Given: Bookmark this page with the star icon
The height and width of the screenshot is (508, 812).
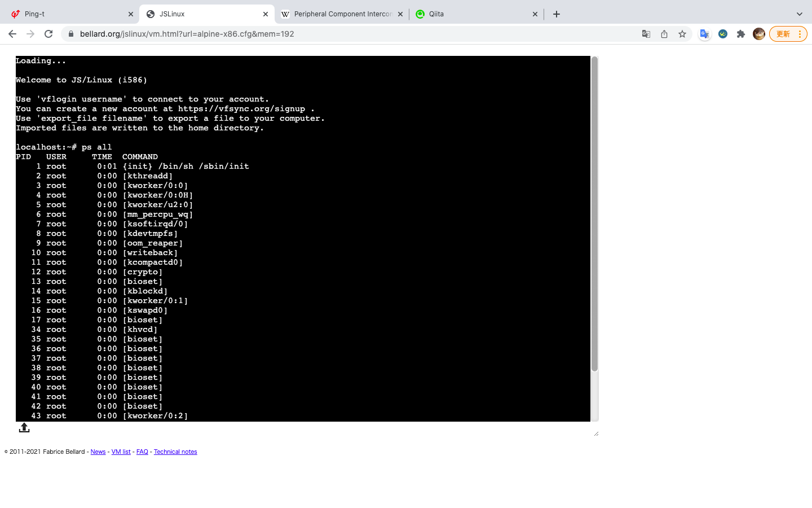Looking at the screenshot, I should (x=682, y=34).
